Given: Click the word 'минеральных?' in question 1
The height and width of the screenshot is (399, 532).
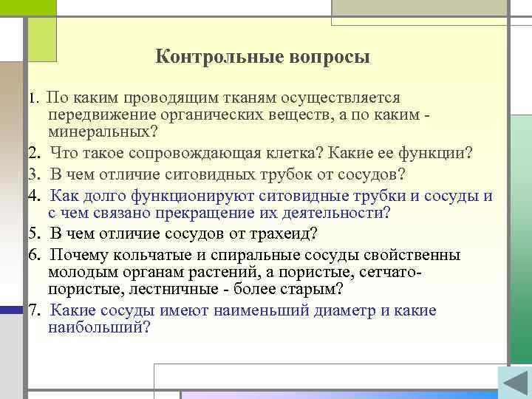Looking at the screenshot, I should pyautogui.click(x=103, y=132).
